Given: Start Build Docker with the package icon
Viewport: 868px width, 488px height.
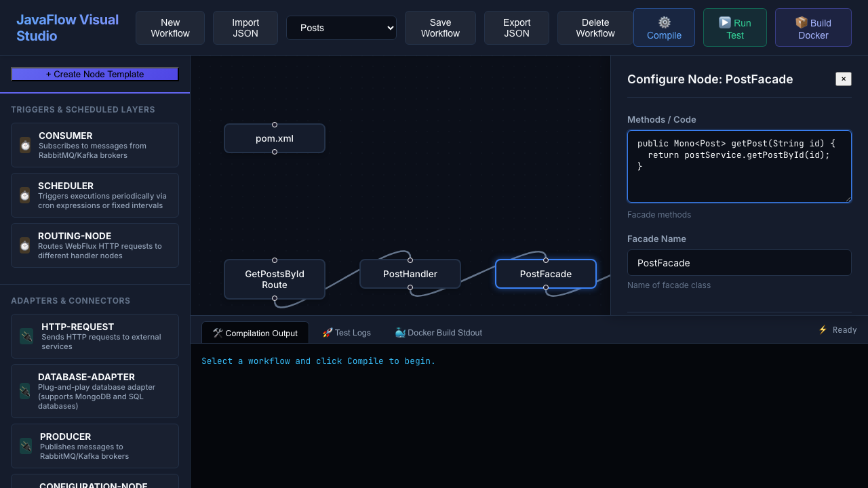Looking at the screenshot, I should pyautogui.click(x=813, y=28).
